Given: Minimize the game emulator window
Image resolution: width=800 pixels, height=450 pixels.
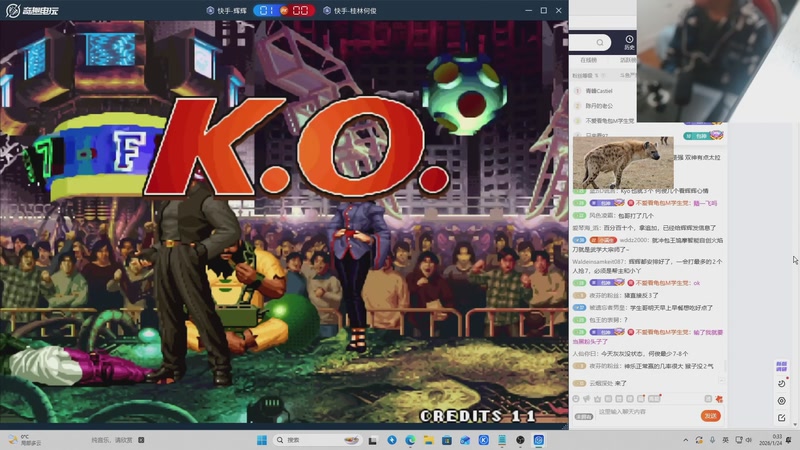Looking at the screenshot, I should pos(529,10).
